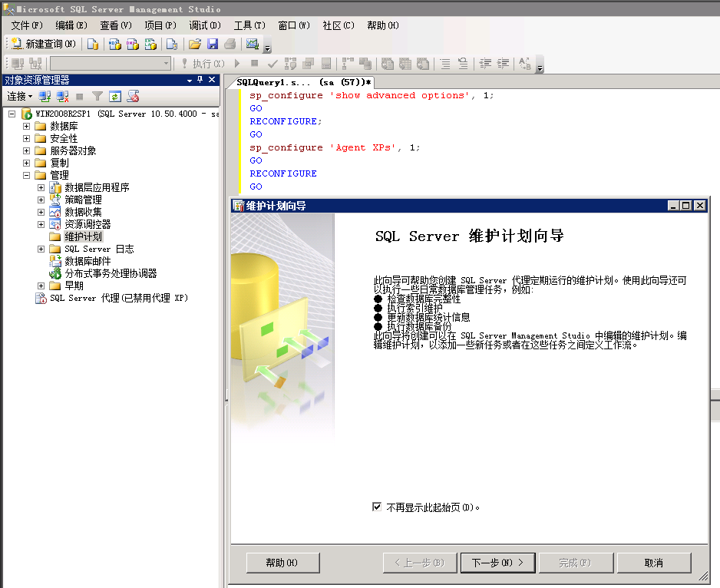This screenshot has height=588, width=720.
Task: Open the Project (项目) menu
Action: pyautogui.click(x=160, y=26)
